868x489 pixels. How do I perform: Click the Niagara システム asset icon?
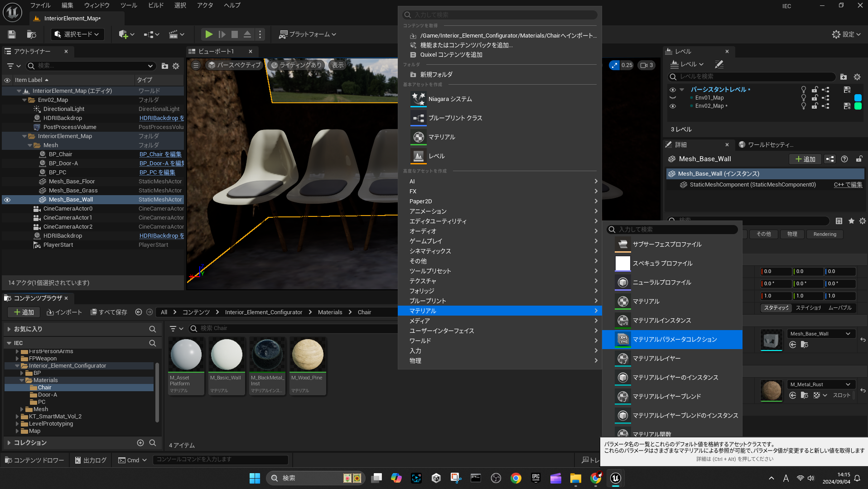point(418,99)
